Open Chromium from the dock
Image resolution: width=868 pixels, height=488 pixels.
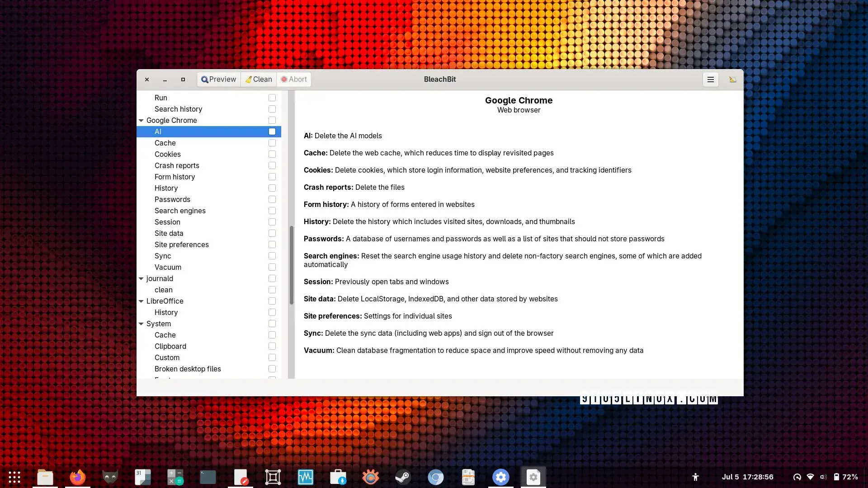click(x=436, y=477)
